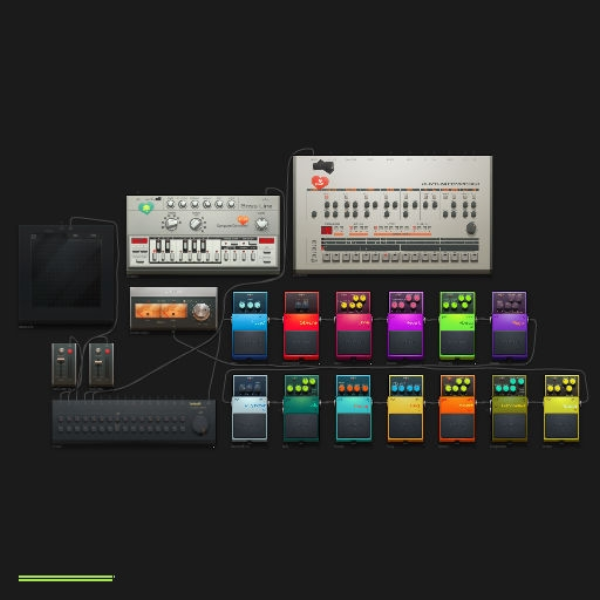This screenshot has height=600, width=600.
Task: Click the orange heart icon on the bassline synth
Action: pyautogui.click(x=243, y=220)
